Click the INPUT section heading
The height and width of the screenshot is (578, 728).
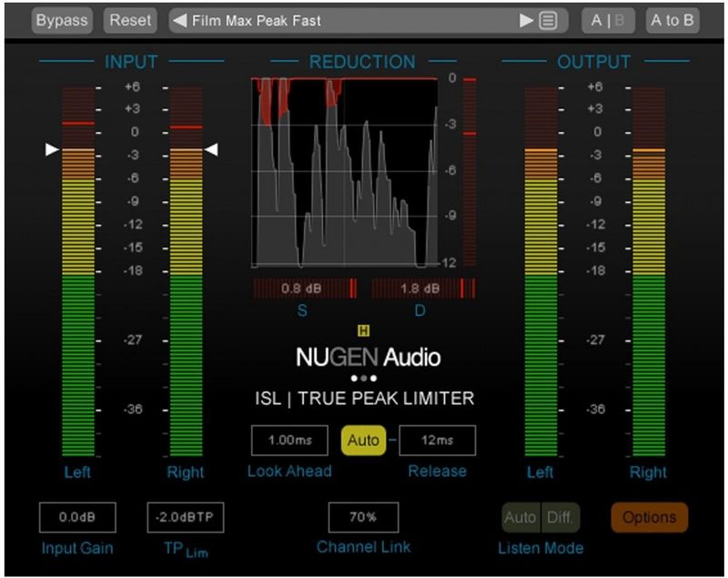point(131,62)
